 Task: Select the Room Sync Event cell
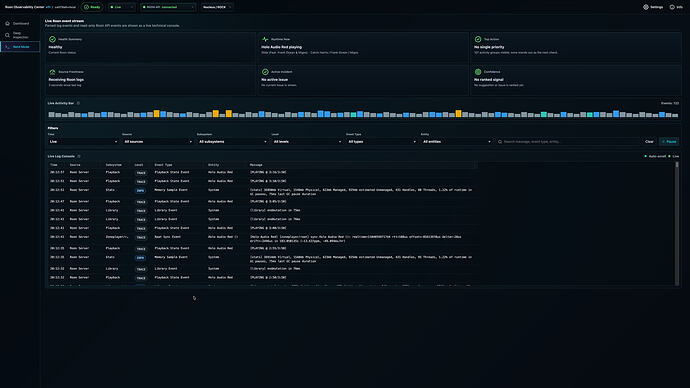(167, 237)
